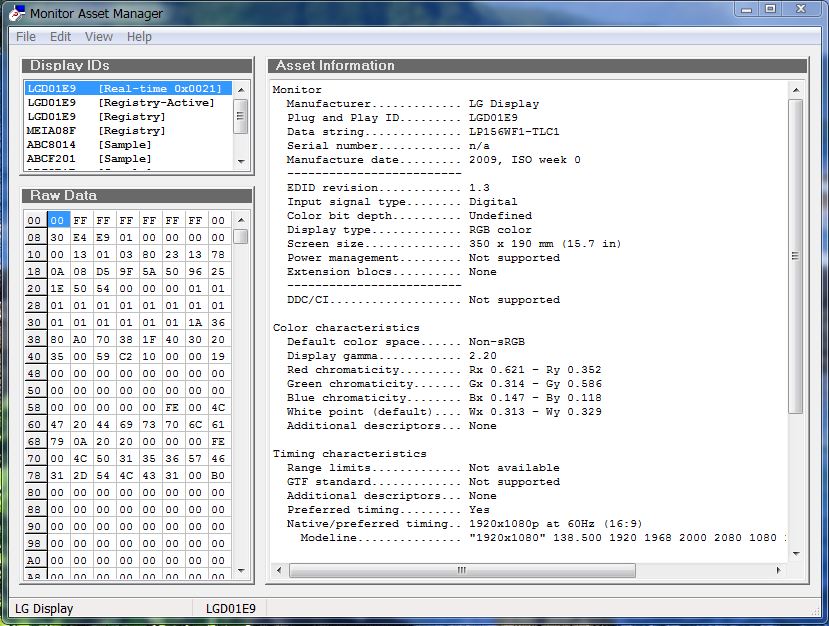Click Asset Information horizontal scroll left arrow
This screenshot has height=626, width=829.
coord(280,571)
